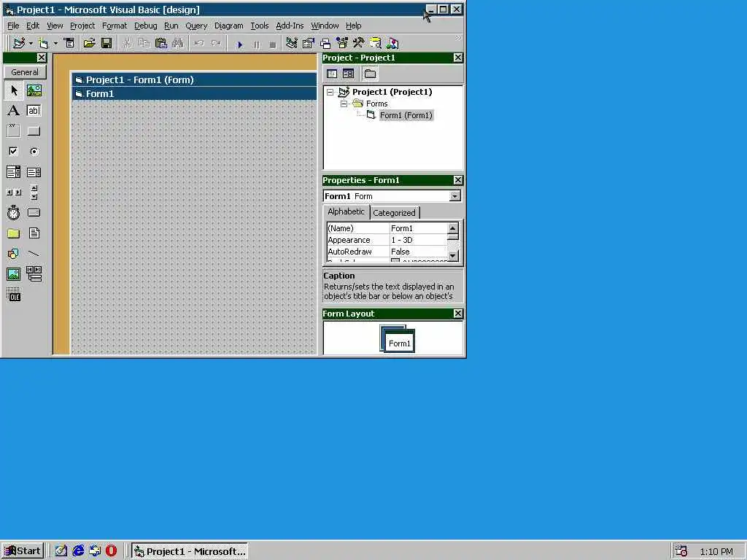Select the VScrollBar control tool
Image resolution: width=747 pixels, height=560 pixels.
[x=34, y=192]
